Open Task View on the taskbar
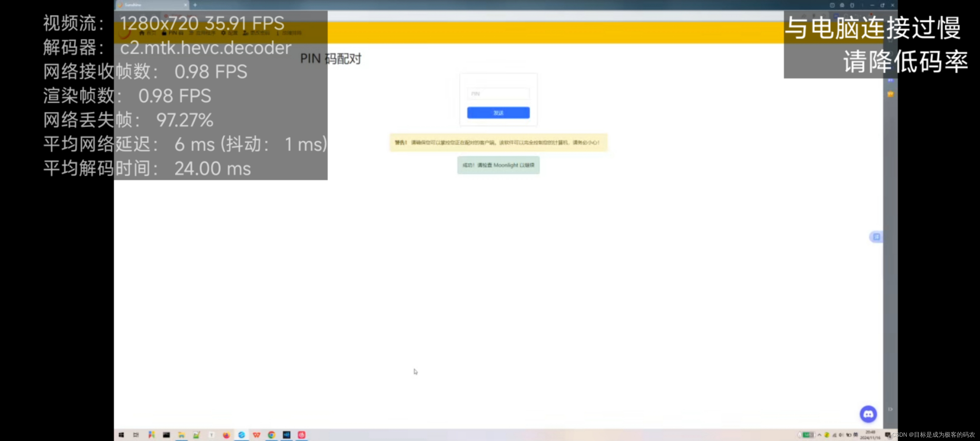Image resolution: width=980 pixels, height=441 pixels. pos(136,435)
